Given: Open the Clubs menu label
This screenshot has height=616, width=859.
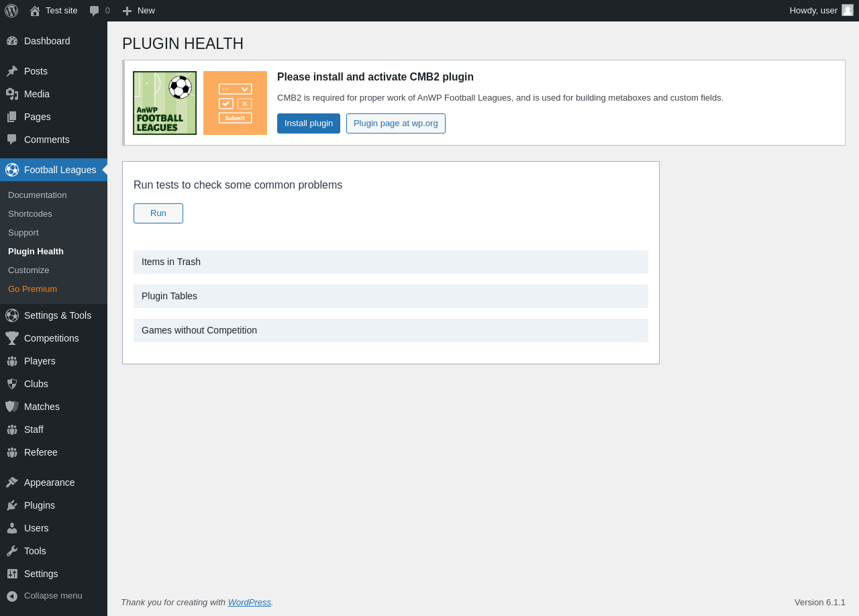Looking at the screenshot, I should point(36,384).
